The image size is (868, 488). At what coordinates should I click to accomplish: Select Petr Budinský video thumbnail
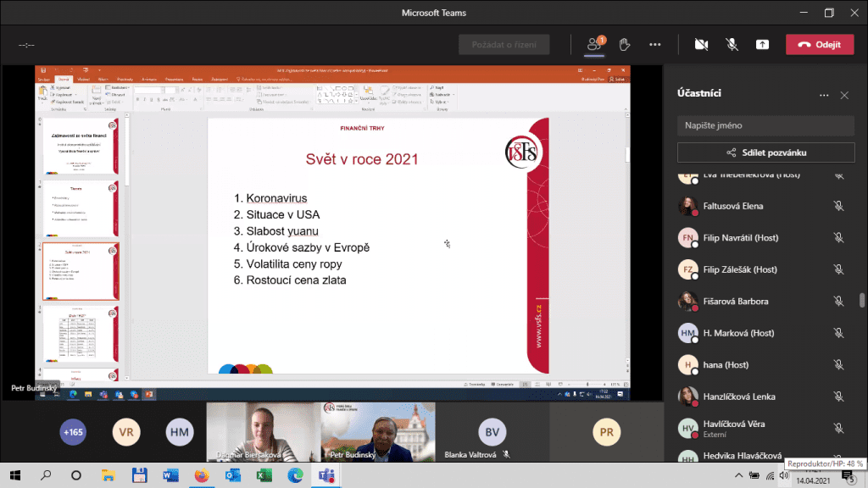[378, 432]
